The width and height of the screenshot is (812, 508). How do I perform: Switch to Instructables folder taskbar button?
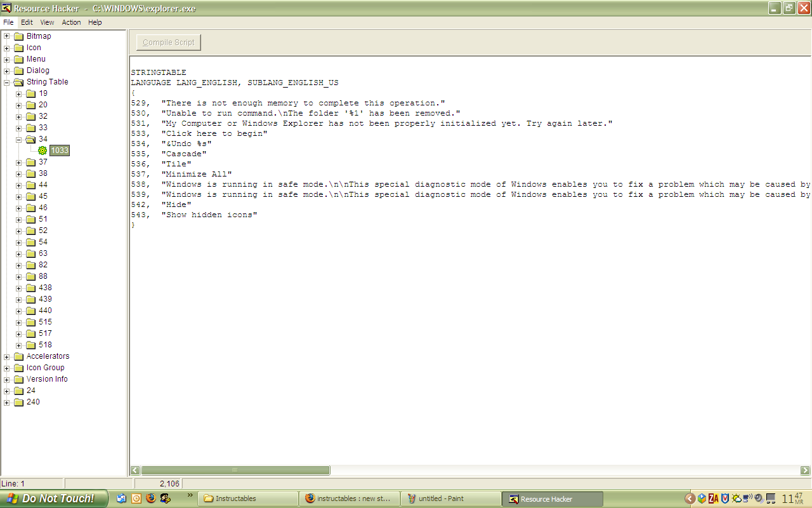click(247, 498)
